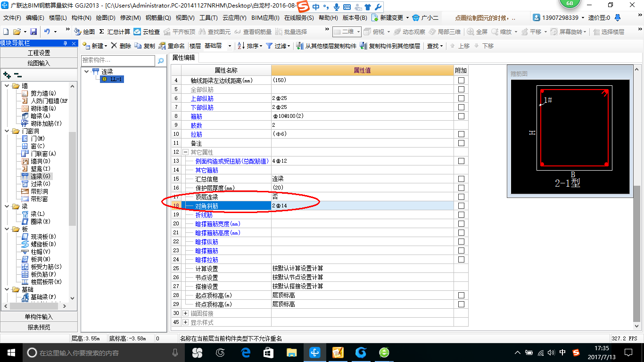Screen dimensions: 644x362
Task: Toggle 附加 checkbox for 下部纵筋 row
Action: pos(461,107)
